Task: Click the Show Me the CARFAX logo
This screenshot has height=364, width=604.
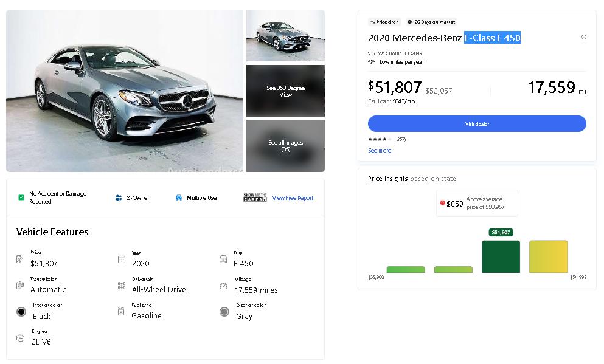Action: [255, 197]
